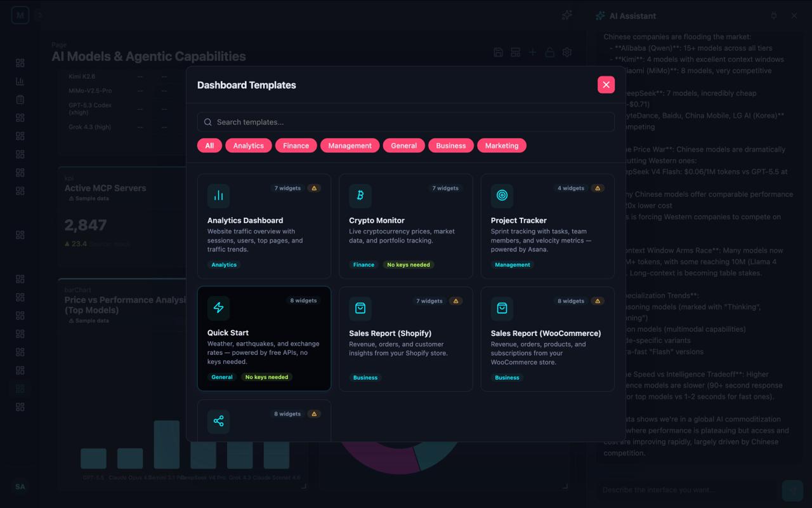The image size is (812, 508).
Task: Click the plus add-widget icon in page toolbar
Action: coord(532,52)
